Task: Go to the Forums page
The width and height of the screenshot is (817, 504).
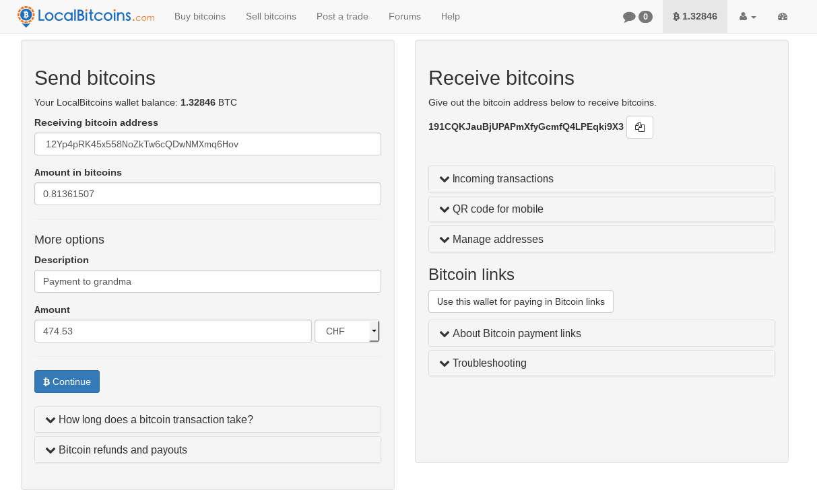Action: pyautogui.click(x=404, y=16)
